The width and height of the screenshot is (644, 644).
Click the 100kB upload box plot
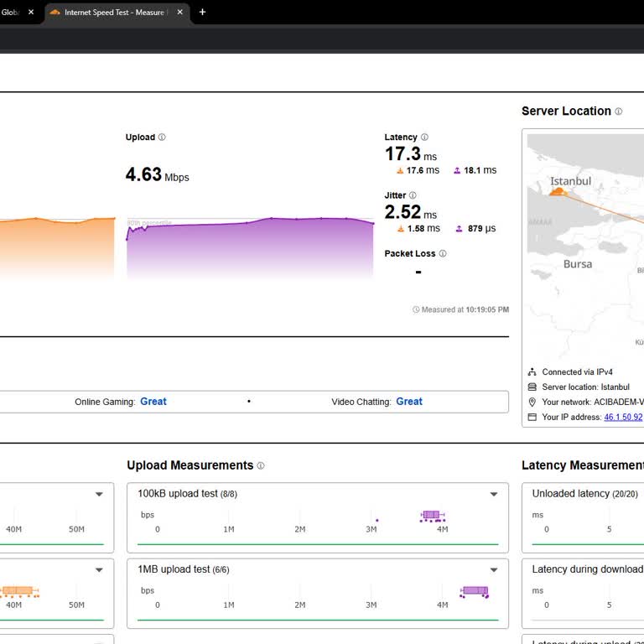point(431,515)
